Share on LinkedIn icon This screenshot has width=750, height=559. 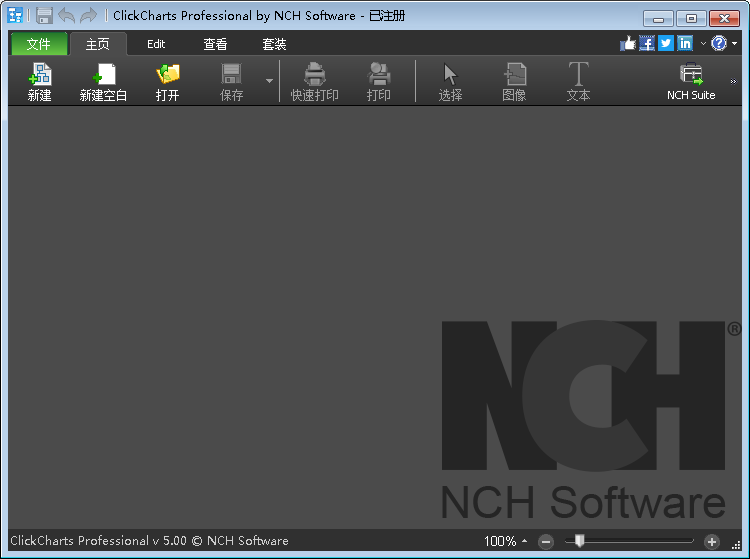[x=685, y=44]
